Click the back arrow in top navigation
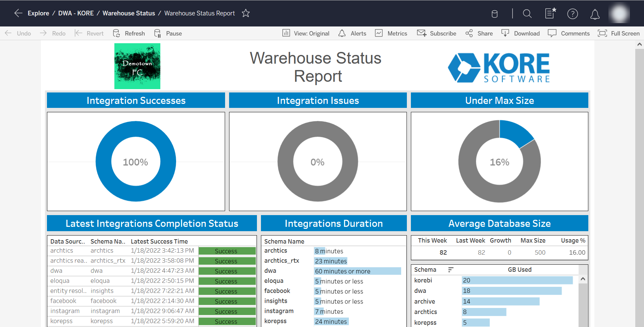The height and width of the screenshot is (327, 644). click(x=18, y=13)
